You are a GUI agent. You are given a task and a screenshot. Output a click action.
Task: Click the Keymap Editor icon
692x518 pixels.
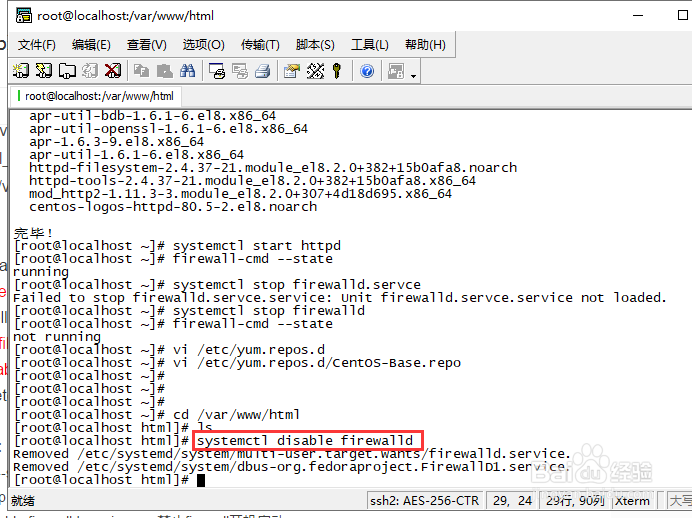pos(315,71)
